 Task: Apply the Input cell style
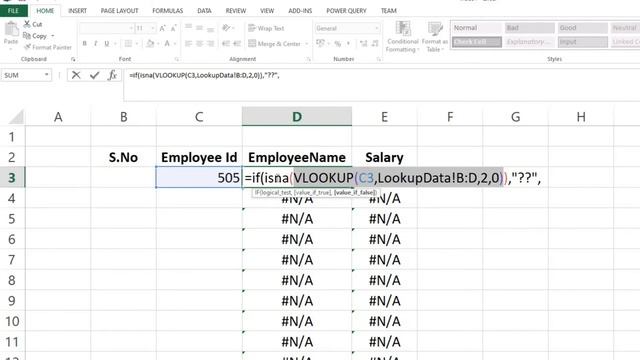click(582, 42)
